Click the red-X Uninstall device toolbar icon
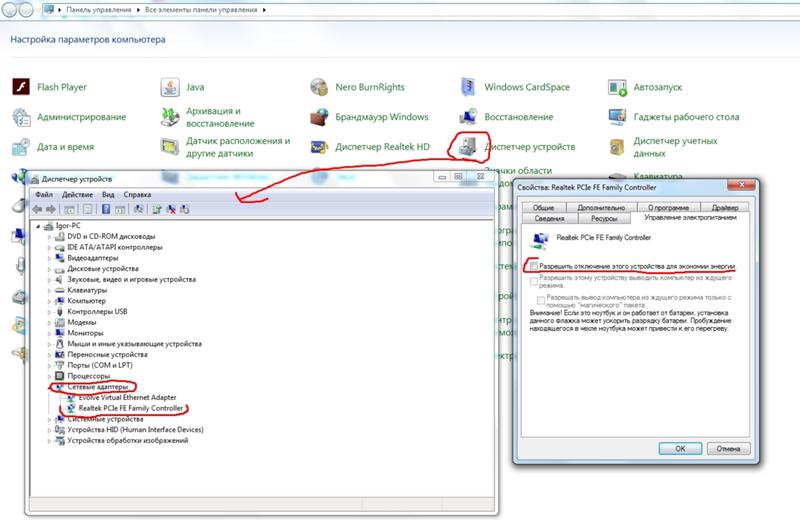This screenshot has height=526, width=800. coord(171,209)
